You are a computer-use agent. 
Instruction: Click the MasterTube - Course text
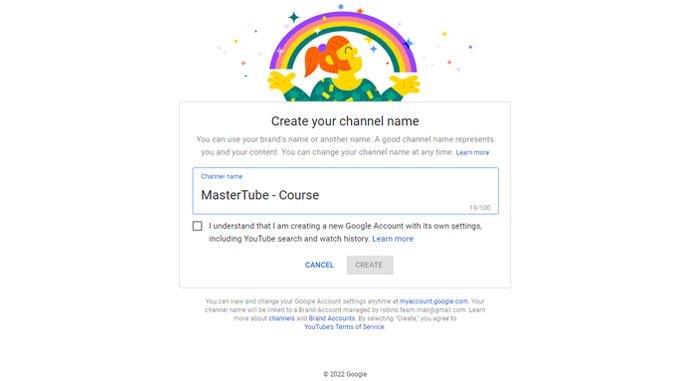pos(260,195)
